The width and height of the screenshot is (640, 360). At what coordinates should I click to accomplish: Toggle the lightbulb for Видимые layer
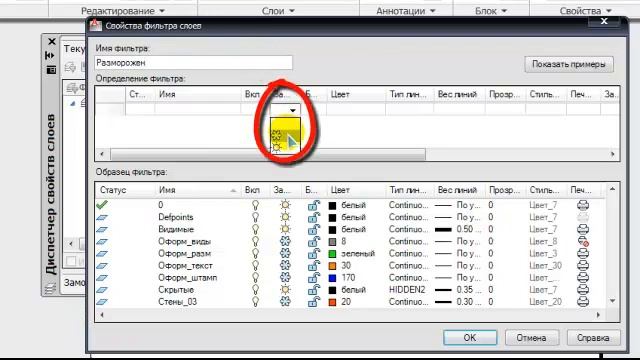(x=255, y=229)
